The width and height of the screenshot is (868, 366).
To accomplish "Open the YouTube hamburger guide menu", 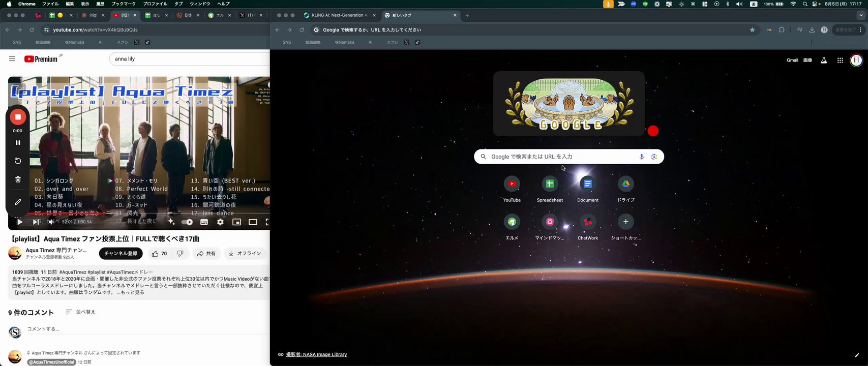I will [x=12, y=59].
